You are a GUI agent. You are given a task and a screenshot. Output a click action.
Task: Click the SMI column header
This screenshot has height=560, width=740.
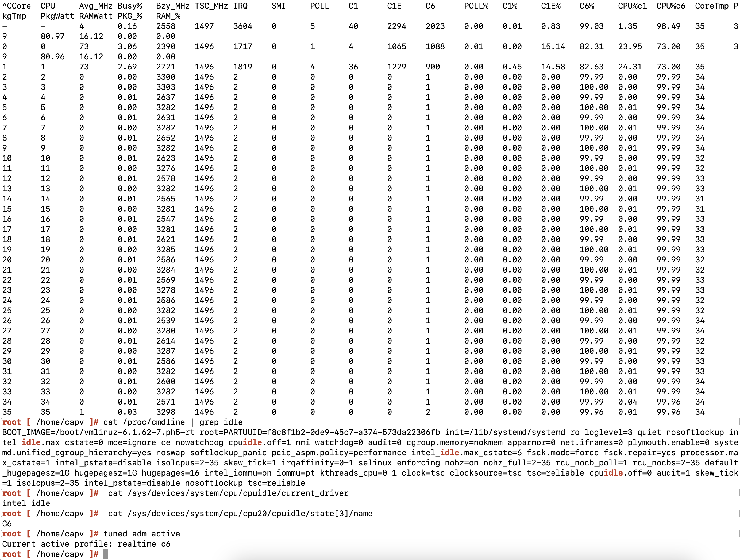point(279,6)
